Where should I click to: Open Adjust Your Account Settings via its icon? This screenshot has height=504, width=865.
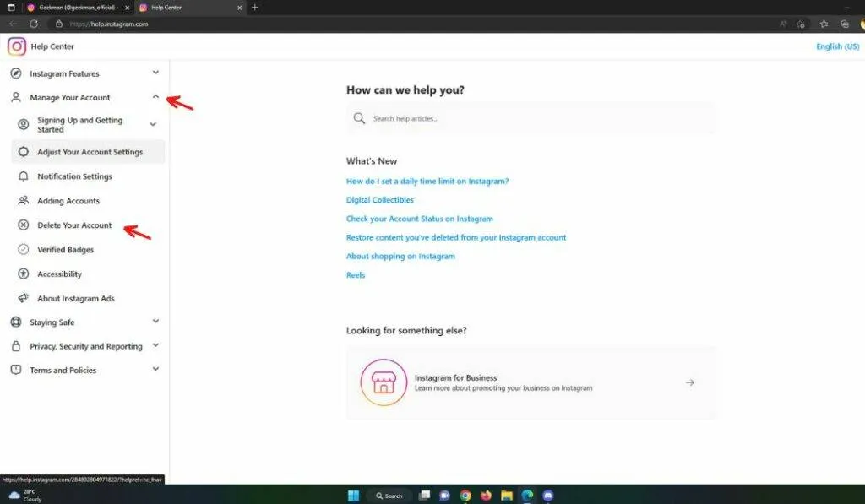pos(23,152)
